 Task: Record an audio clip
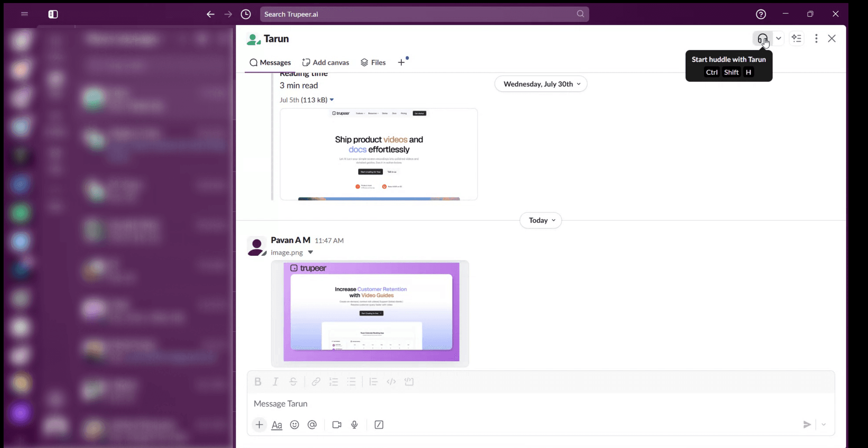point(354,425)
